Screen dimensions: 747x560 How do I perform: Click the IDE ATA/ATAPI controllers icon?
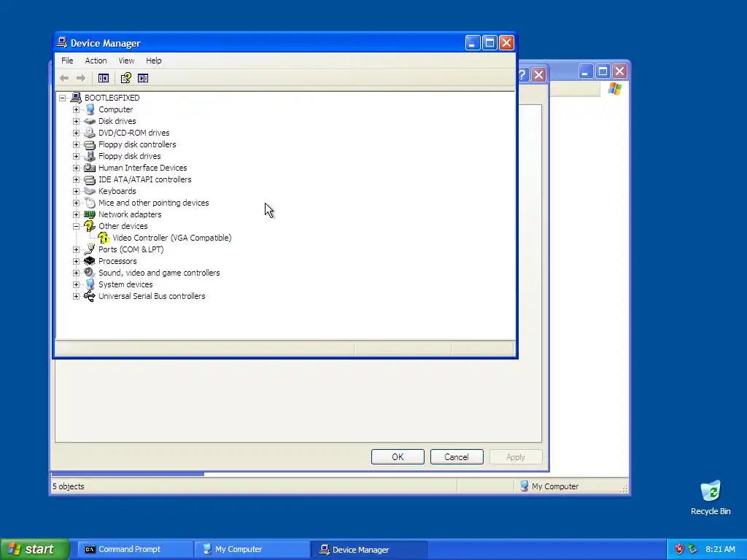coord(90,179)
